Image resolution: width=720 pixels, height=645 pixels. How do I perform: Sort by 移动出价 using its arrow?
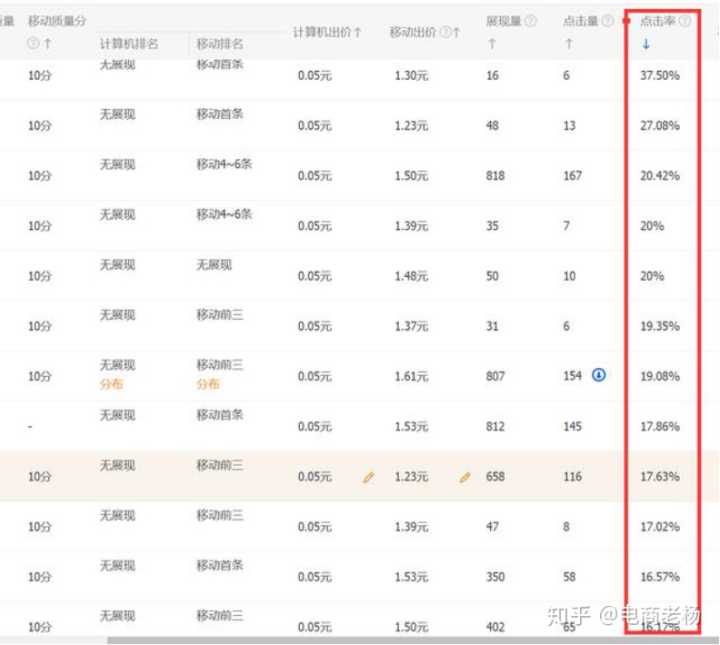456,32
